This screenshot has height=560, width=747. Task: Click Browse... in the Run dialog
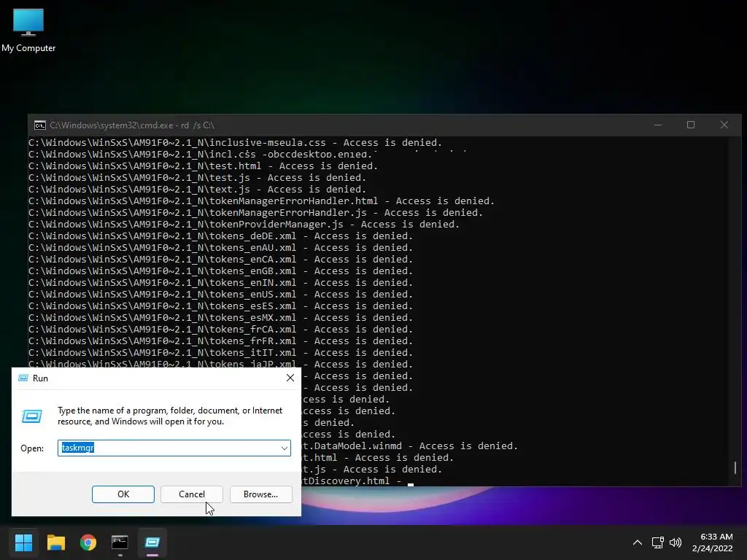tap(260, 494)
